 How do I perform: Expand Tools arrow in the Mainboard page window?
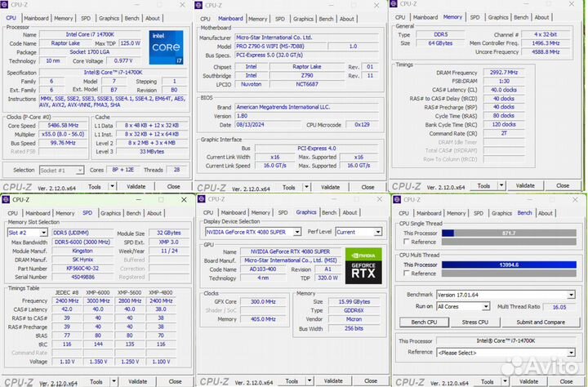[306, 187]
